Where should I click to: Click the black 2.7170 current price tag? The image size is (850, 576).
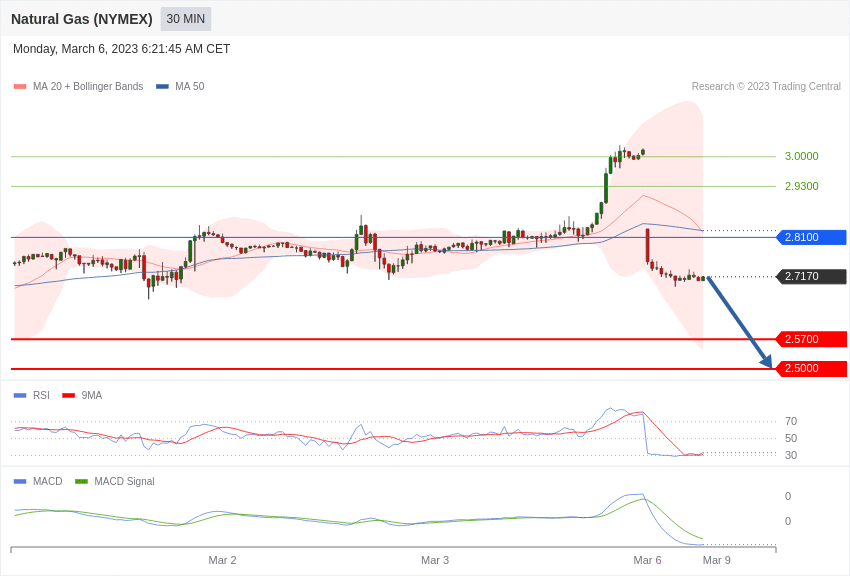(x=812, y=276)
